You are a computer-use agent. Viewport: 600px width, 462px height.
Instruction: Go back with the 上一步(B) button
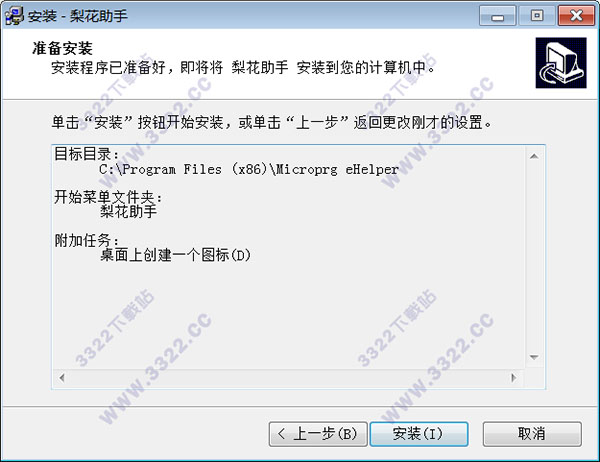[x=318, y=434]
